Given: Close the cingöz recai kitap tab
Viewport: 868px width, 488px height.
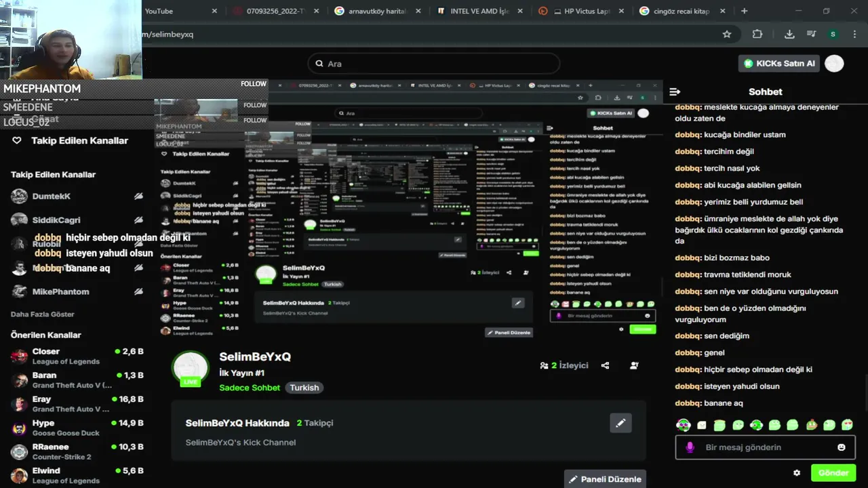Looking at the screenshot, I should tap(723, 11).
